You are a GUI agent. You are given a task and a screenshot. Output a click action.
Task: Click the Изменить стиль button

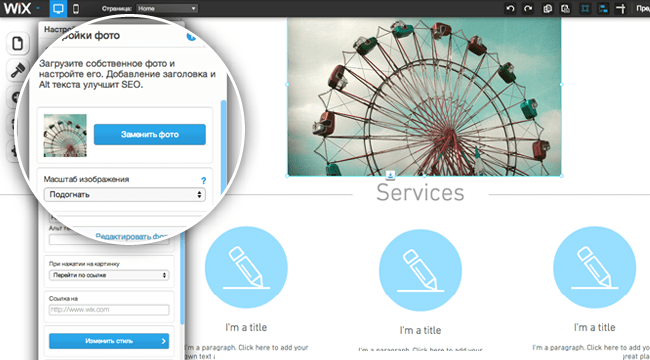[109, 341]
